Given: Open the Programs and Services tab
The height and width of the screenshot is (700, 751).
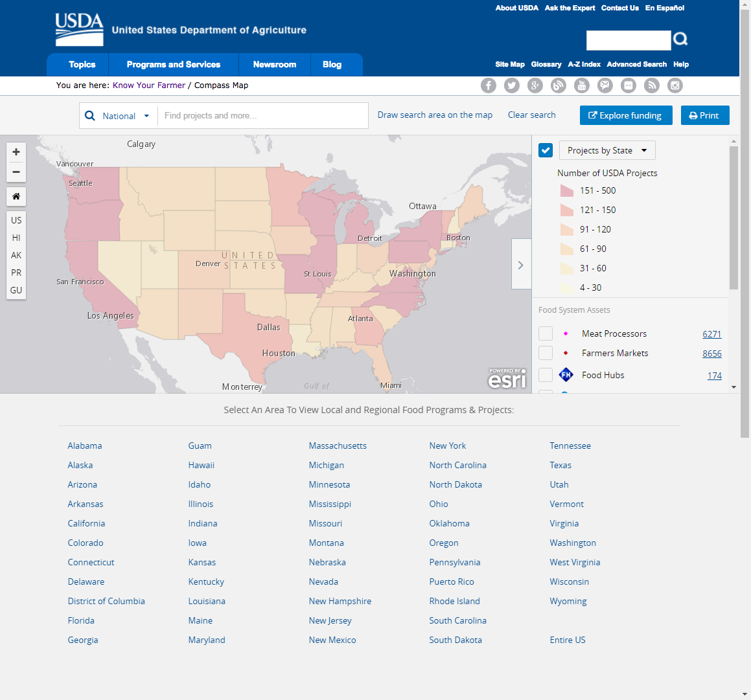Looking at the screenshot, I should pyautogui.click(x=174, y=65).
